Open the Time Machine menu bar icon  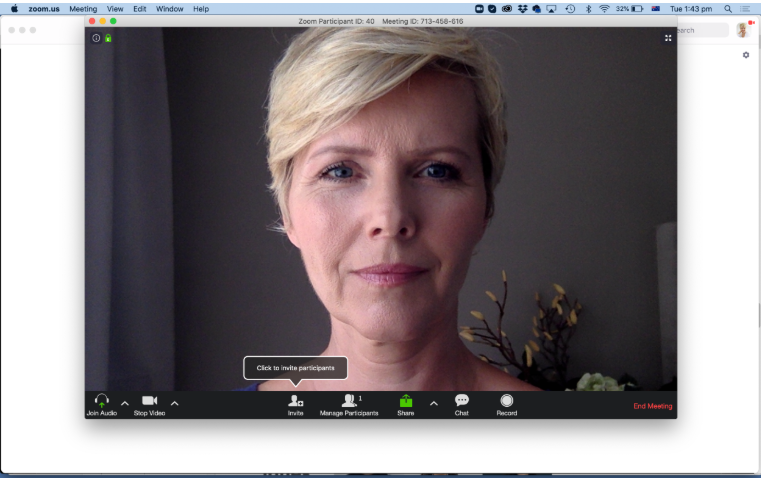570,9
